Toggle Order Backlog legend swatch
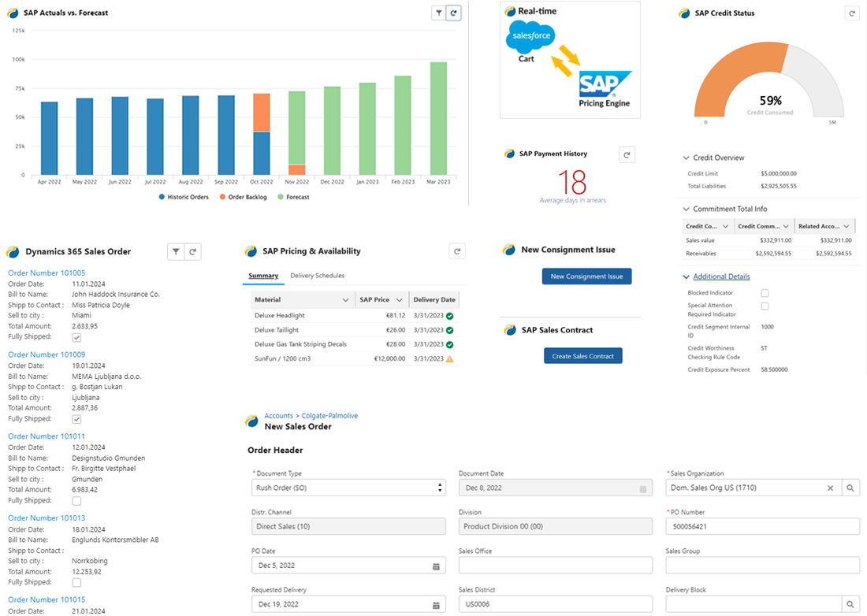Viewport: 867px width, 616px height. [222, 197]
